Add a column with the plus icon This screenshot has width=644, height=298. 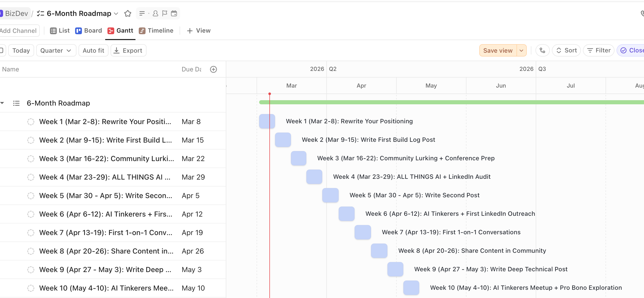(x=213, y=69)
